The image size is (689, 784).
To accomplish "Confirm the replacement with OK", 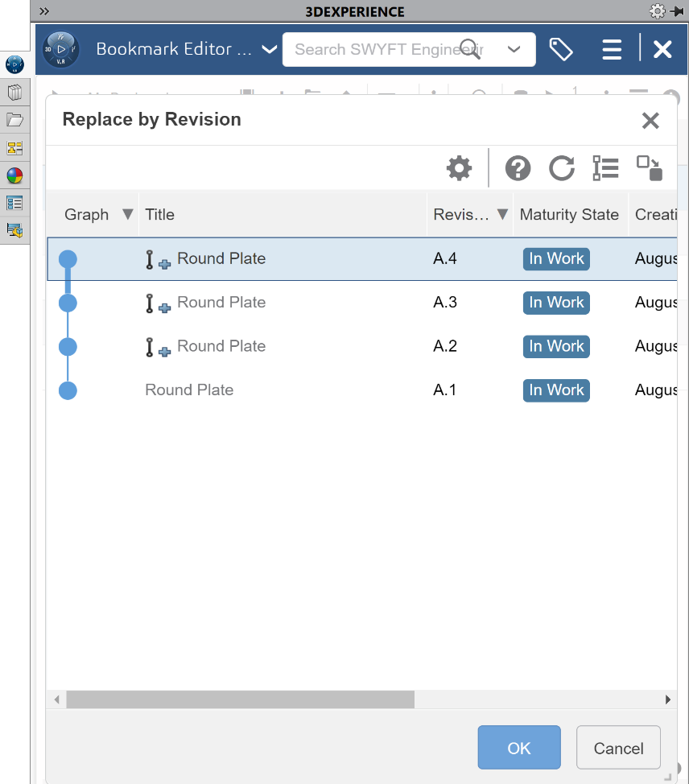I will [x=518, y=747].
